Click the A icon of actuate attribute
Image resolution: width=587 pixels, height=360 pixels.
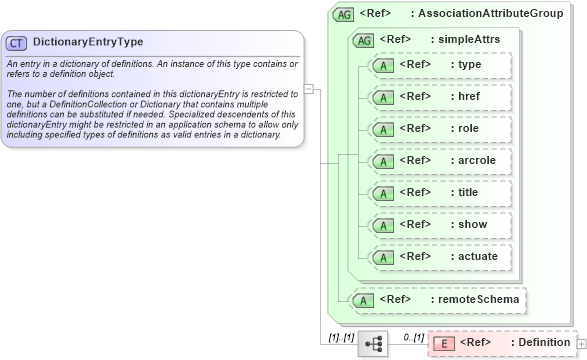click(x=383, y=258)
